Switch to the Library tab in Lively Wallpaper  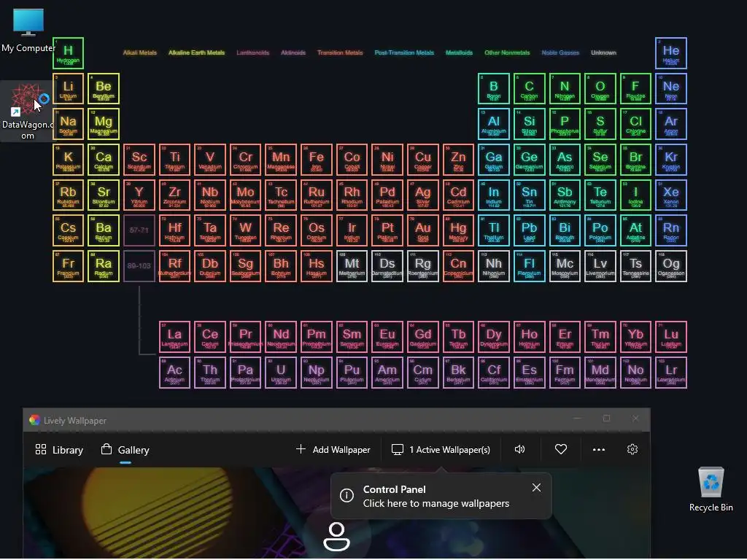[x=60, y=450]
